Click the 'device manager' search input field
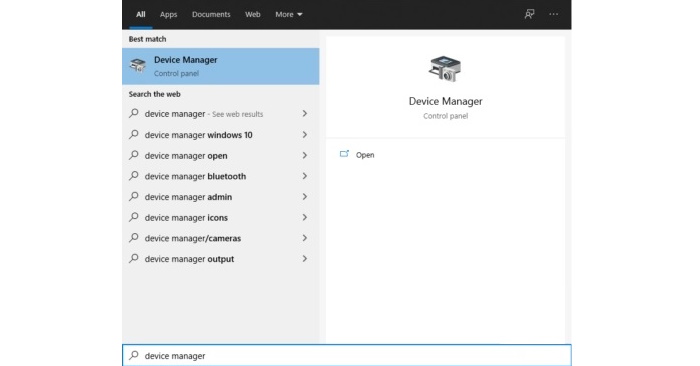 pyautogui.click(x=346, y=355)
